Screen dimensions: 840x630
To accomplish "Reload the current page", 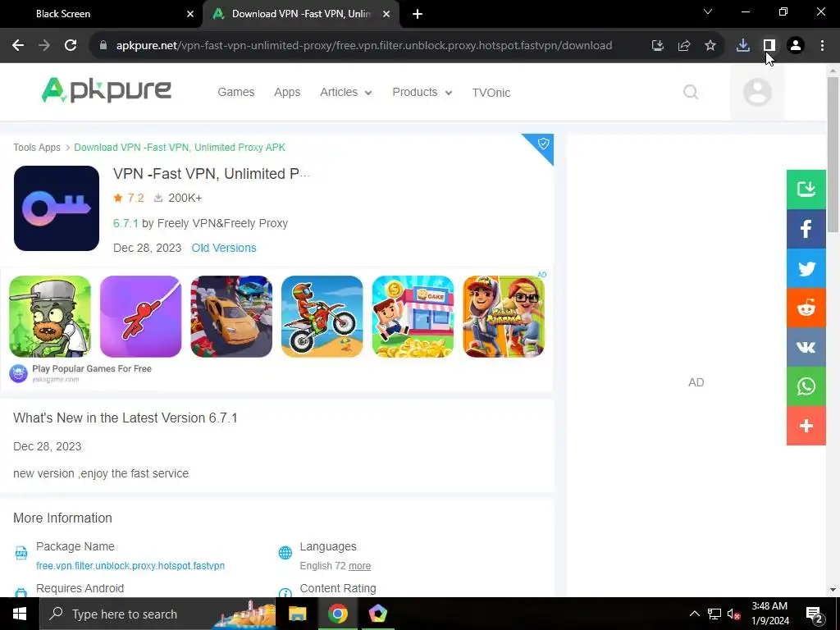I will pyautogui.click(x=71, y=46).
